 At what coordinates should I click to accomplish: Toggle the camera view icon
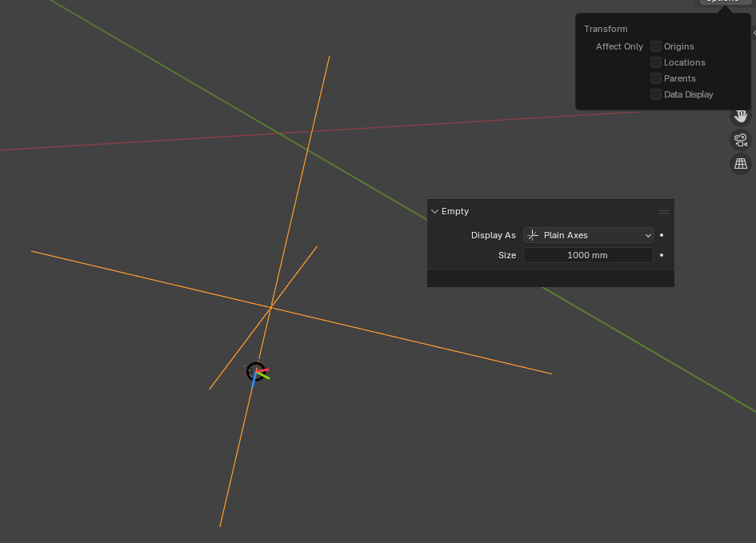[741, 140]
